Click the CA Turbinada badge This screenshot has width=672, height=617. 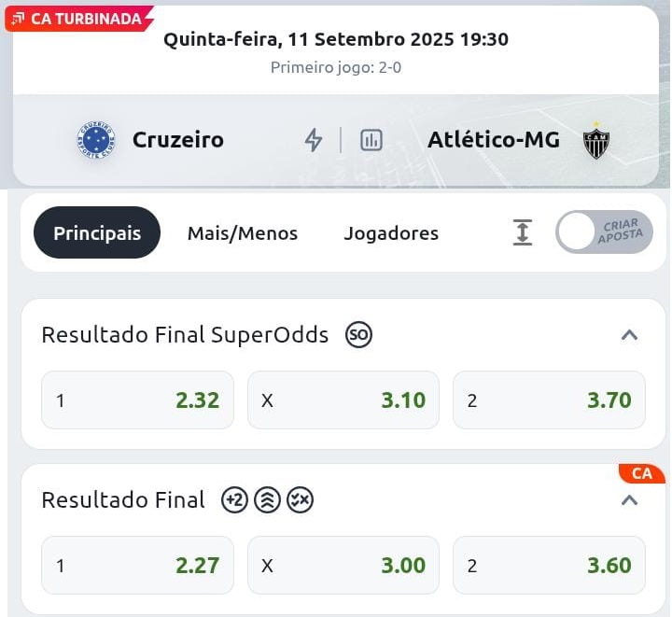[78, 19]
